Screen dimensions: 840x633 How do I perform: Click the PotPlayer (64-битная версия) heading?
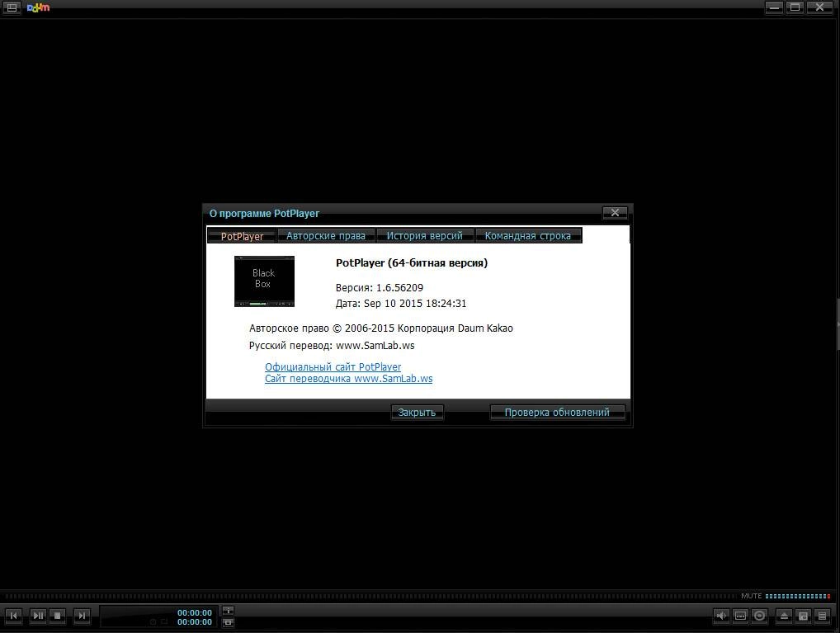pyautogui.click(x=412, y=262)
